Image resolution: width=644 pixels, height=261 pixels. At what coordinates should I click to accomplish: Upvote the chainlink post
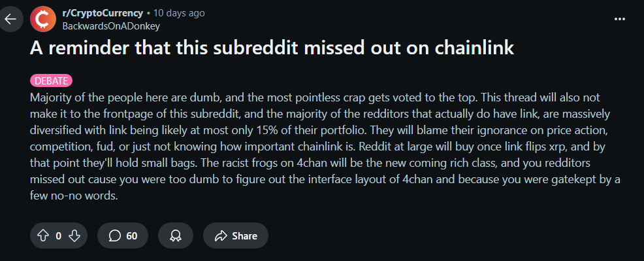click(x=42, y=236)
